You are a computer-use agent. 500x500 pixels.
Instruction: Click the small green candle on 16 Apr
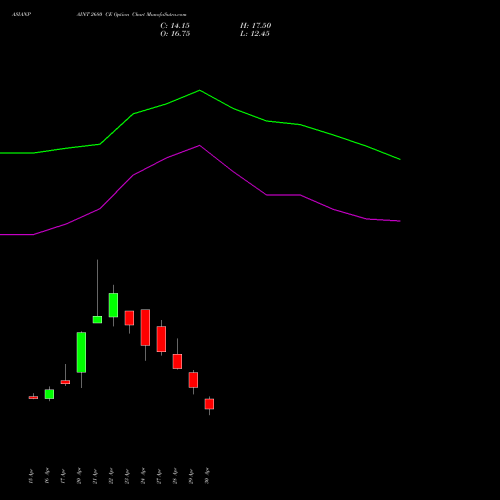pyautogui.click(x=49, y=394)
